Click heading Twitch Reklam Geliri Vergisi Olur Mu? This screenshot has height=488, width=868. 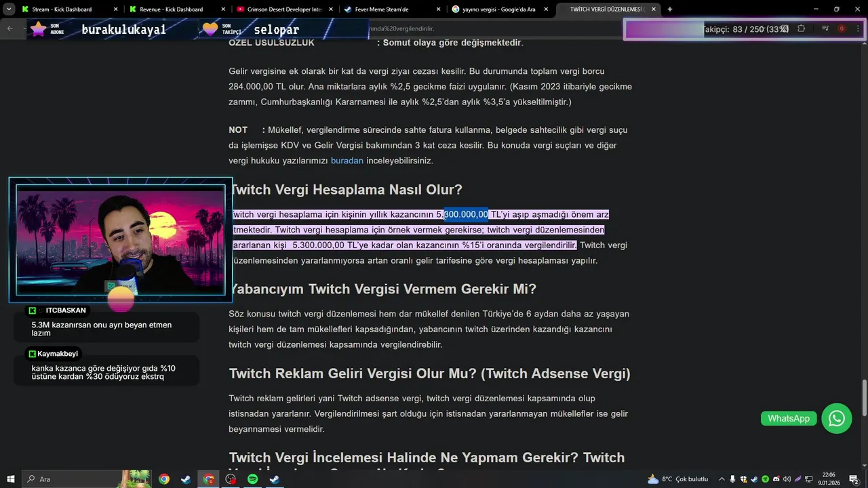pos(429,373)
